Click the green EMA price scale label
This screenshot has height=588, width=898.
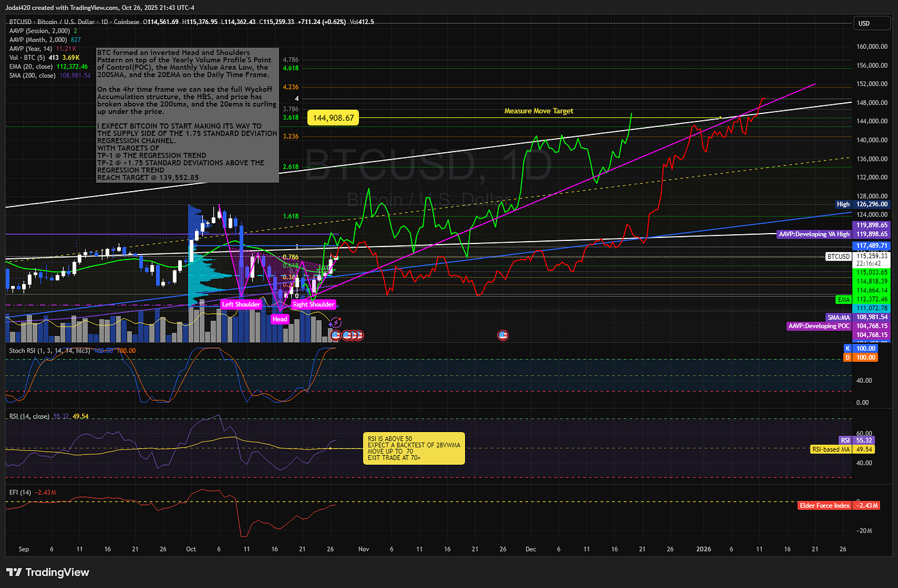(x=862, y=300)
